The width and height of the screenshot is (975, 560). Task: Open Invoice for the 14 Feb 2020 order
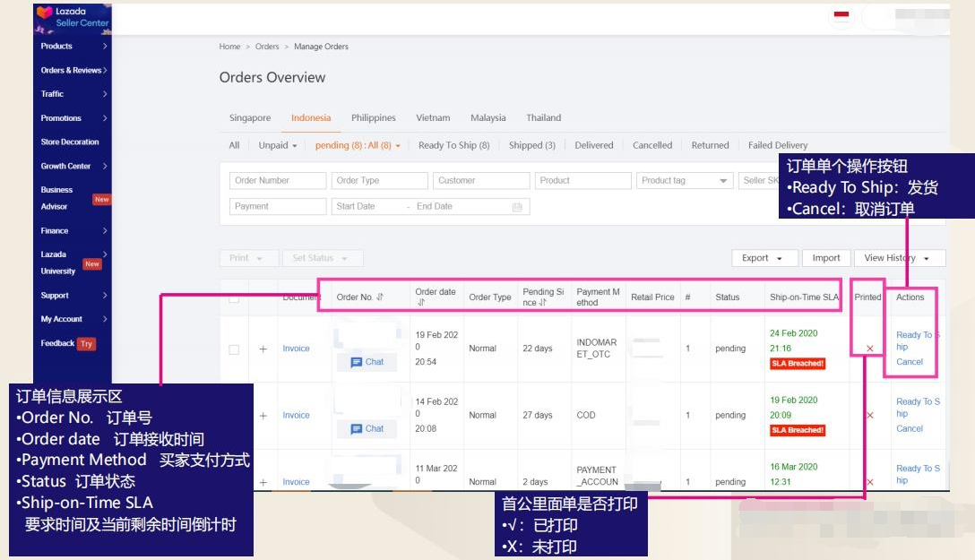(x=296, y=415)
